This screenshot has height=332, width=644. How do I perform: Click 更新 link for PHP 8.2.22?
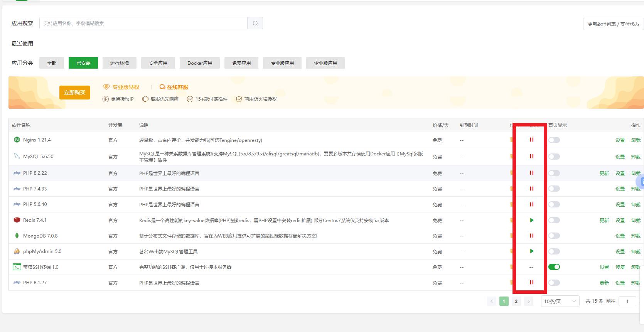click(x=604, y=174)
